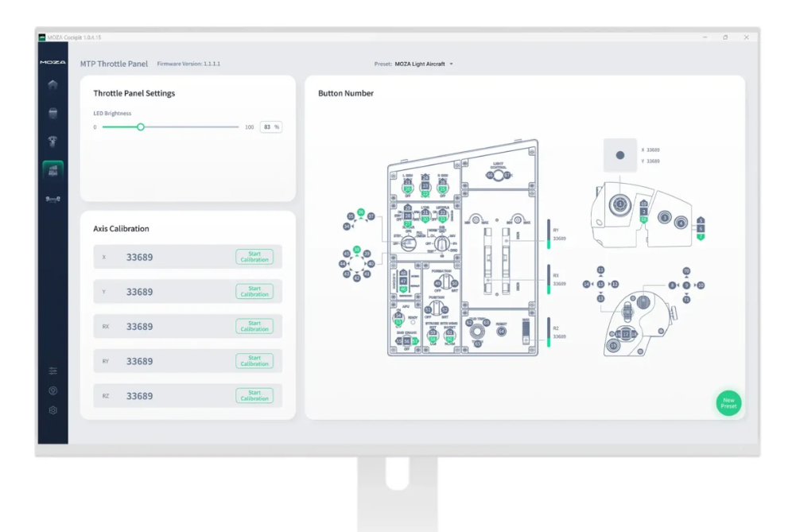Select button 52 beside Position knob
The height and width of the screenshot is (532, 792).
click(445, 309)
